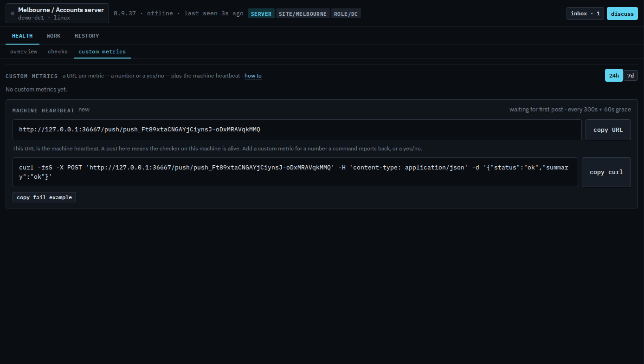
Task: Open the checks sub-tab
Action: click(x=58, y=52)
